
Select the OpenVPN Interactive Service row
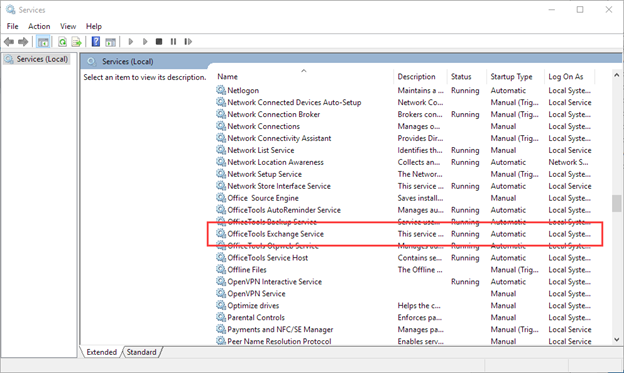[x=405, y=281]
